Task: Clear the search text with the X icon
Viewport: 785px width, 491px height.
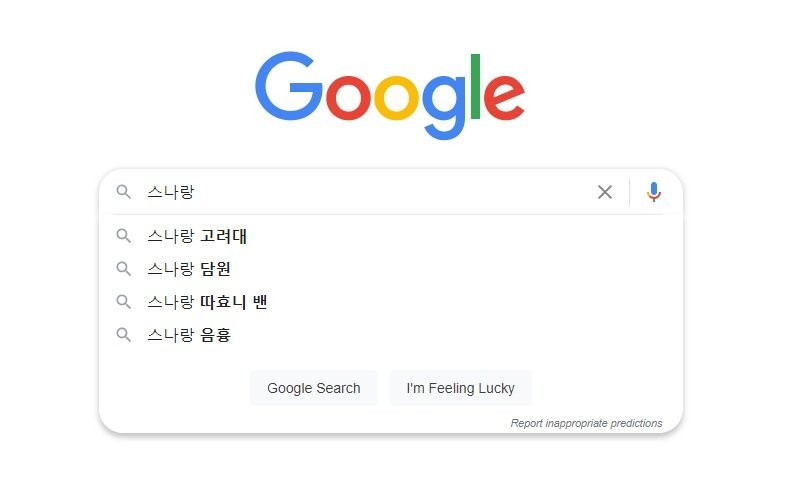Action: tap(605, 192)
